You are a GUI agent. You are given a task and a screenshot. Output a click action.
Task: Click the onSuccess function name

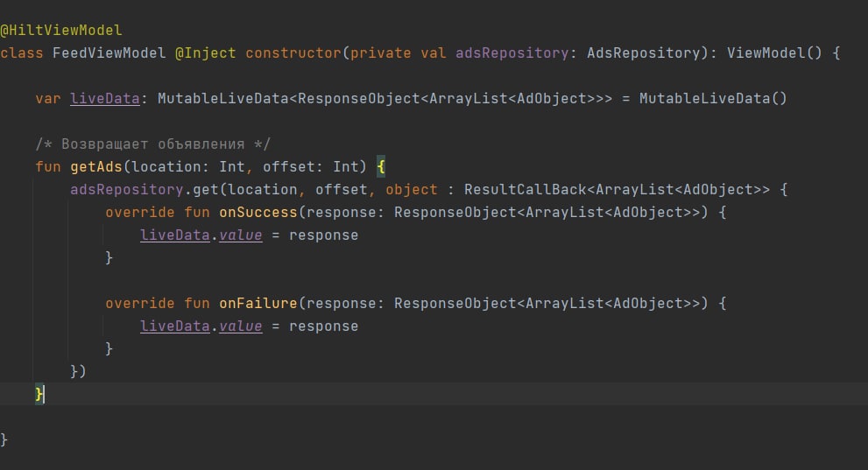258,213
